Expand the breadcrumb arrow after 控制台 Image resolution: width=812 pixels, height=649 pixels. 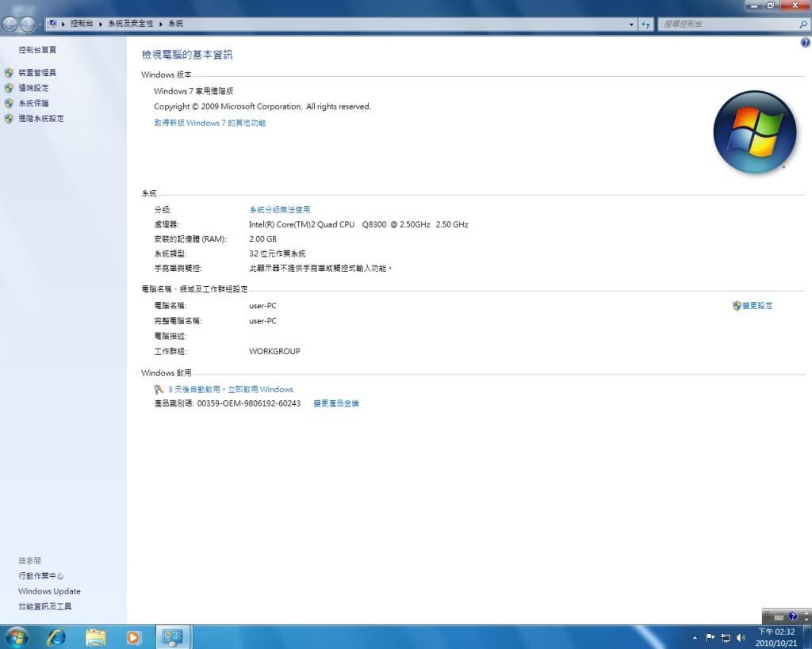(101, 24)
